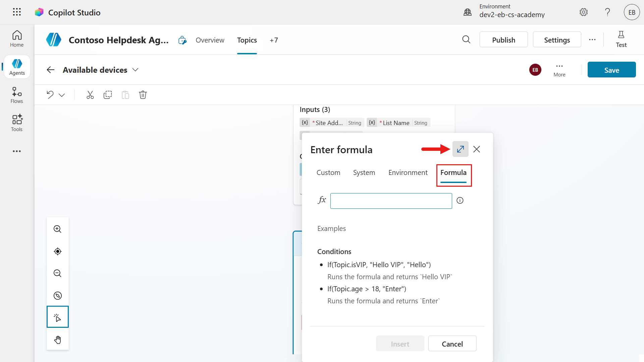Expand the Available devices topic dropdown

pyautogui.click(x=135, y=70)
